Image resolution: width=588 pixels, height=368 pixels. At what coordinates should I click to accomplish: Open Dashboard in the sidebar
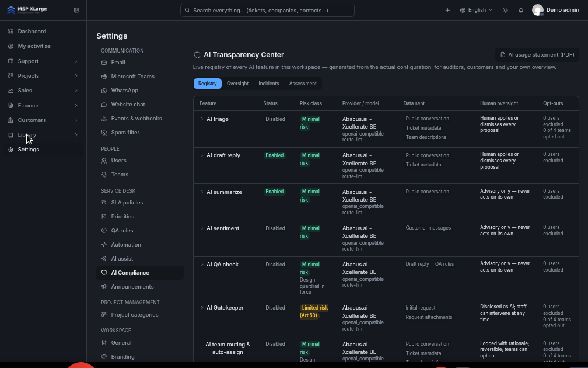32,31
